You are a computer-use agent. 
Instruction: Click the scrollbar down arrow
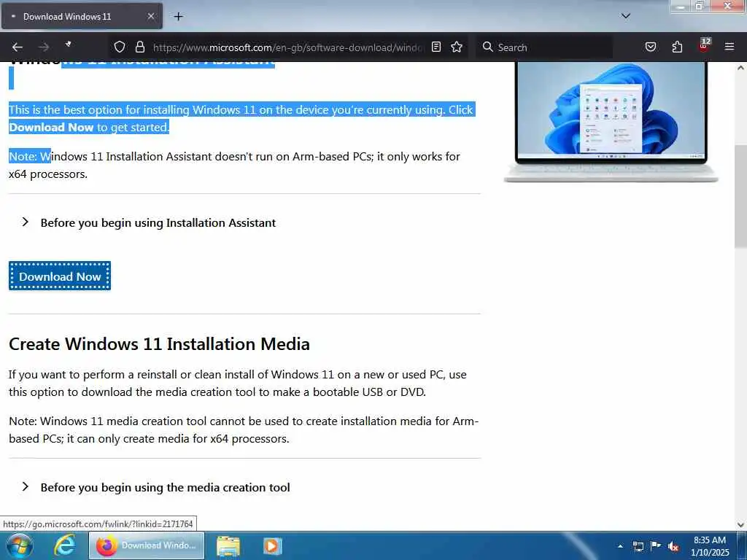click(x=740, y=525)
